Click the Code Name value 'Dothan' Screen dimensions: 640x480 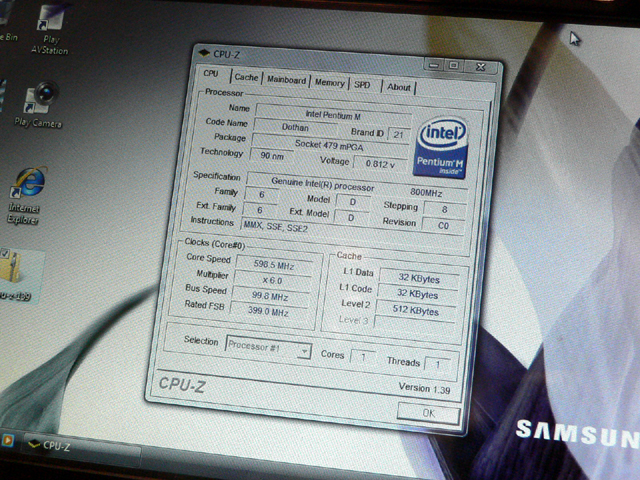296,127
